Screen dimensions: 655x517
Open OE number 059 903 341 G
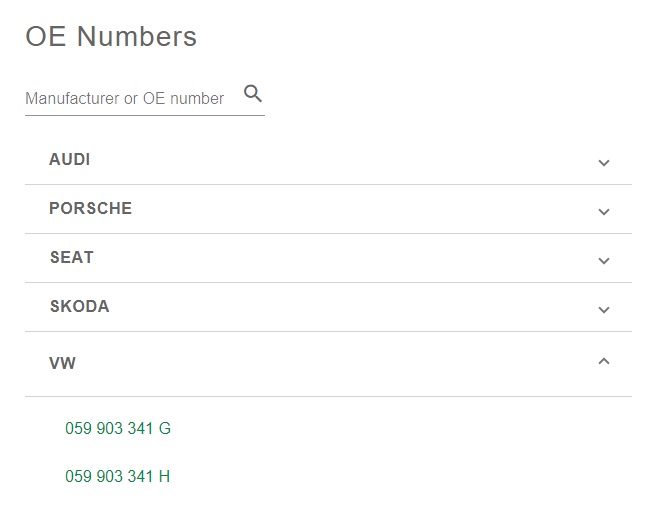click(118, 428)
